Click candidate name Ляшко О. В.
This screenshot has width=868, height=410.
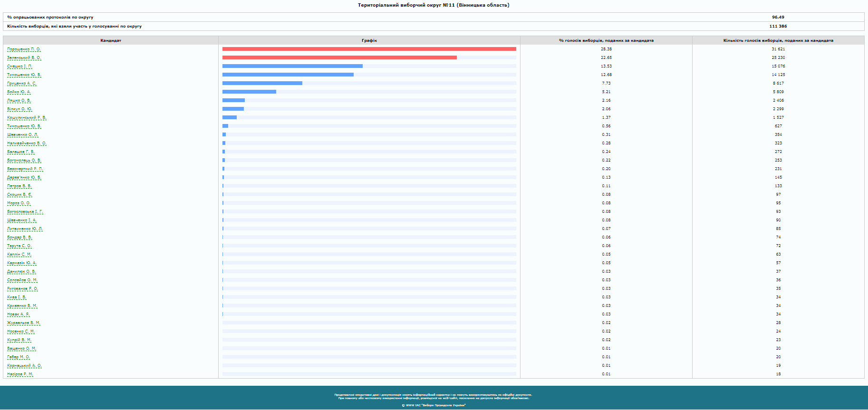(19, 101)
